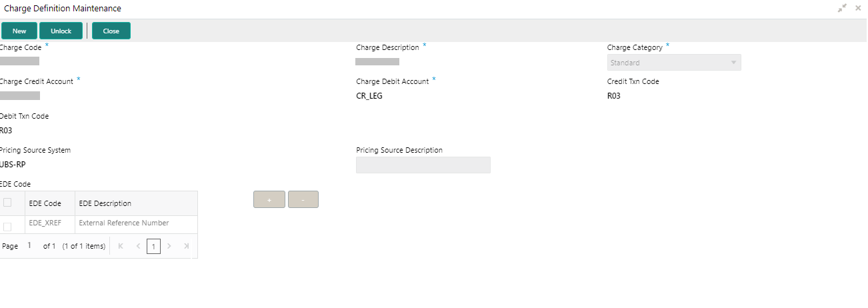
Task: Toggle the select-all checkbox in EDE table header
Action: click(7, 203)
